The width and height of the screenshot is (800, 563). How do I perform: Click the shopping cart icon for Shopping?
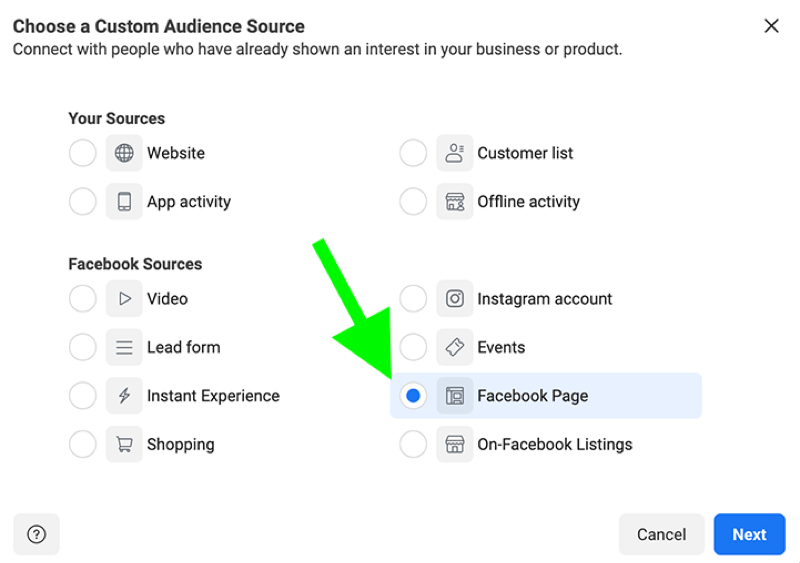tap(124, 444)
